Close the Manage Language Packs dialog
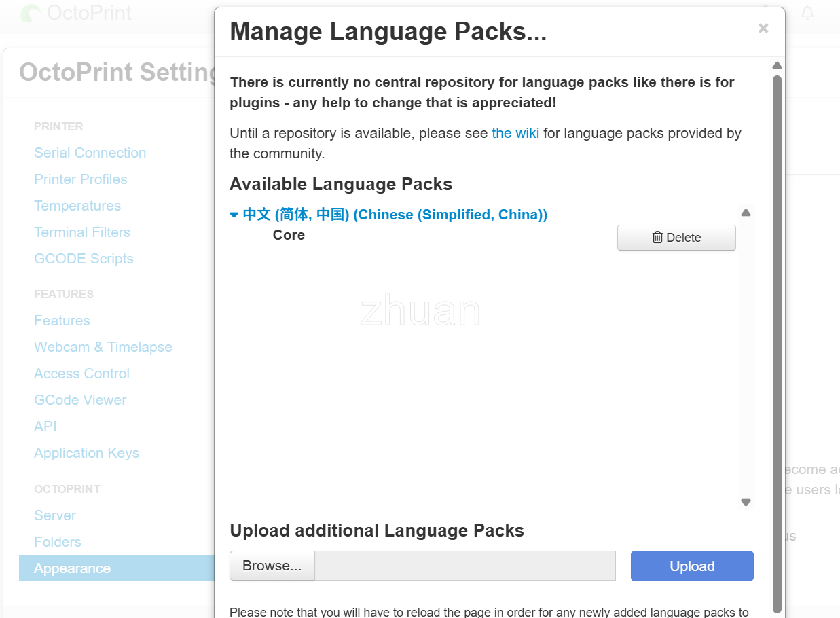Screen dimensions: 840x618 (763, 28)
